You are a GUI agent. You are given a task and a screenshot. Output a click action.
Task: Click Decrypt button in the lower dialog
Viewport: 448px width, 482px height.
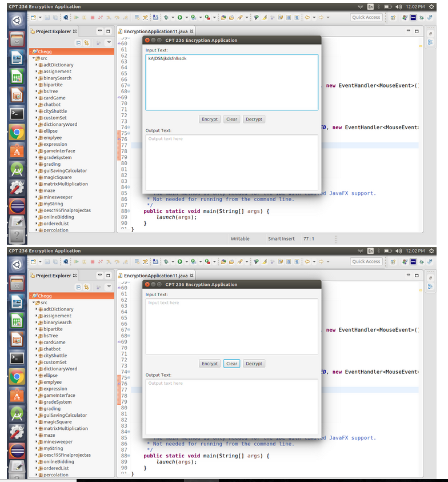pyautogui.click(x=254, y=364)
